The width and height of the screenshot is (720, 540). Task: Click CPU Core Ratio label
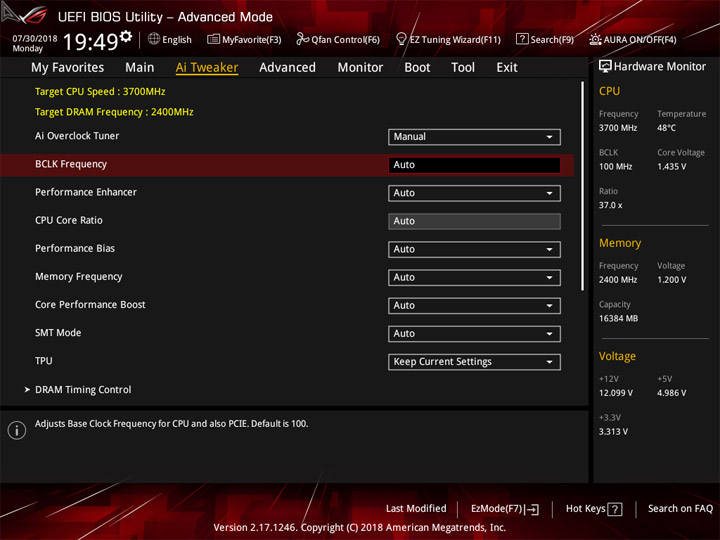pos(69,220)
